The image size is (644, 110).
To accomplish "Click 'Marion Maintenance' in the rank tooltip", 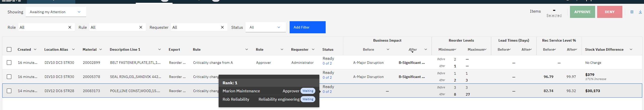I will click(241, 91).
